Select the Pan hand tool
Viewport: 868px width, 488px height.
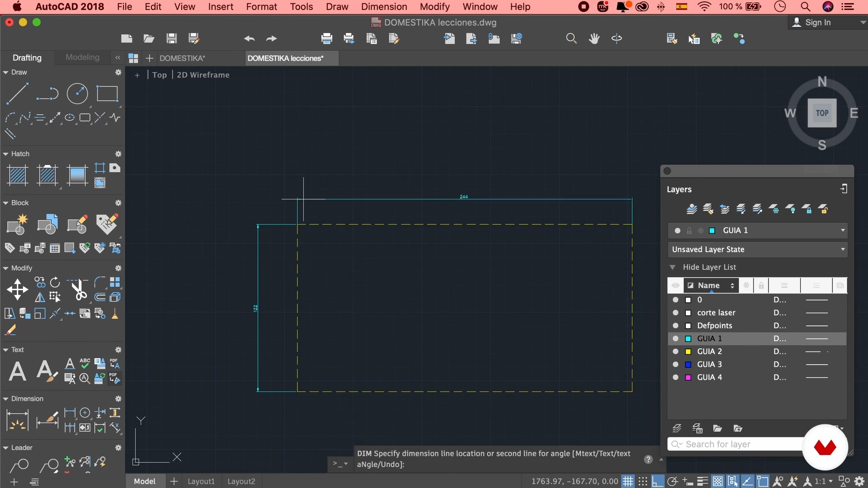click(594, 38)
